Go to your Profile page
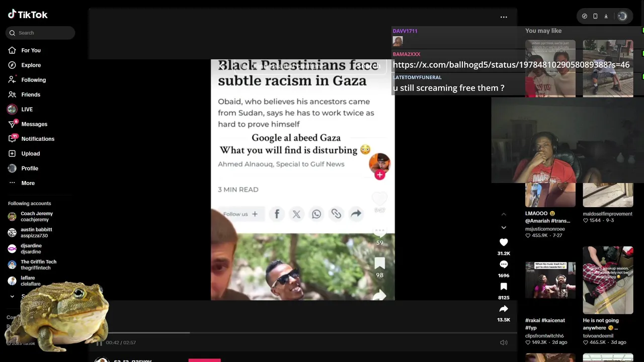Viewport: 644px width, 362px height. click(30, 168)
